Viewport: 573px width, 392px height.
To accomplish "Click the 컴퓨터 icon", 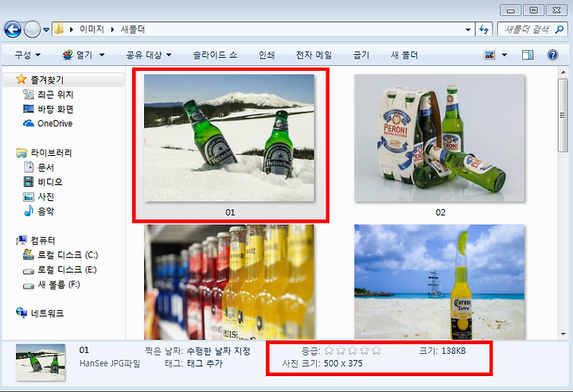I will (21, 240).
